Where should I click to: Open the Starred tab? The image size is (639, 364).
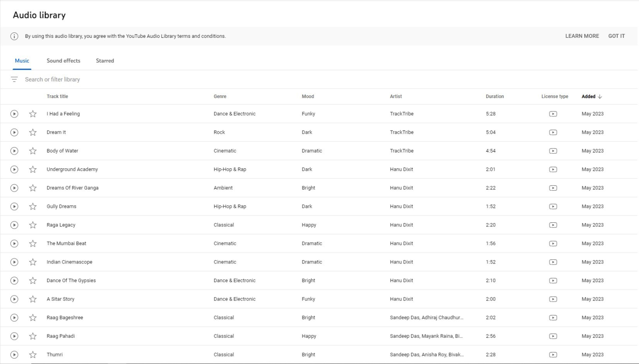coord(105,61)
